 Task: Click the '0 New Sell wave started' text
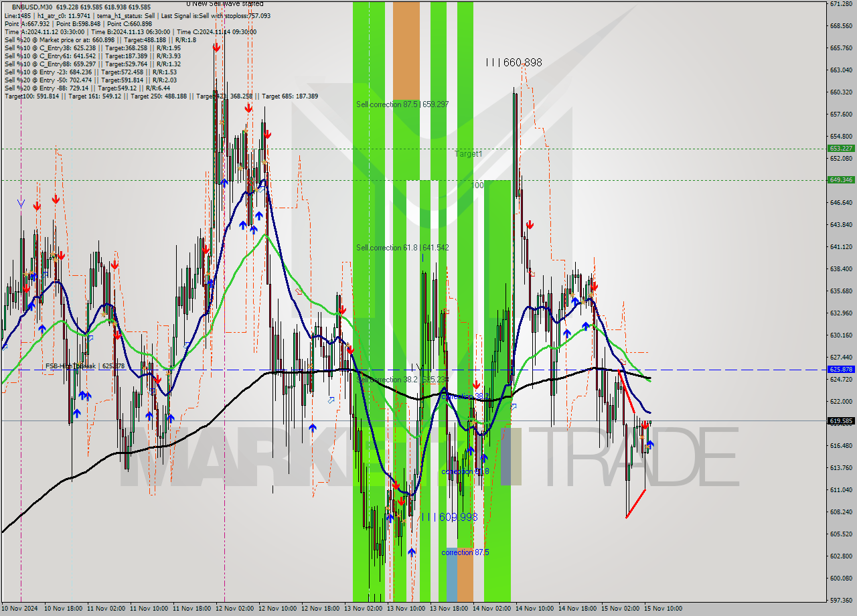click(x=224, y=4)
